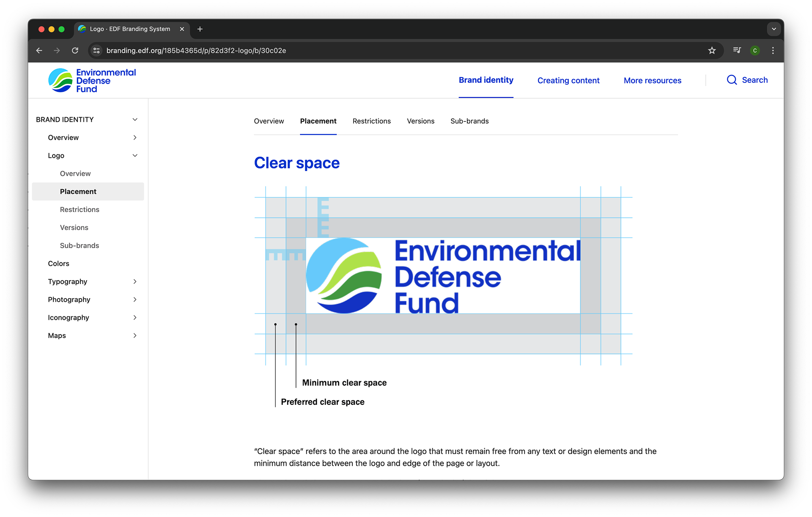Open Creating content navigation link
812x517 pixels.
(x=568, y=80)
